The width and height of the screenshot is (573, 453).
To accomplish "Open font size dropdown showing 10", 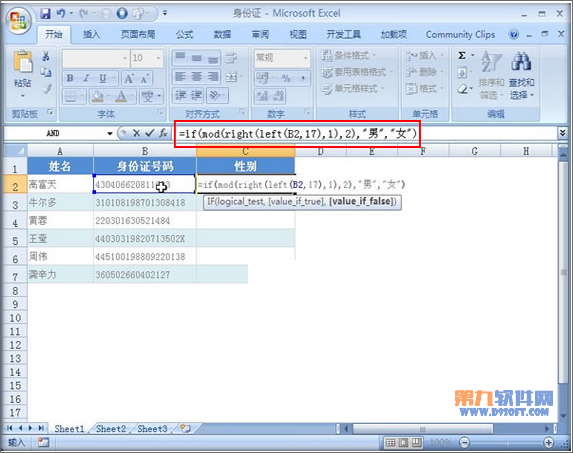I will click(158, 58).
